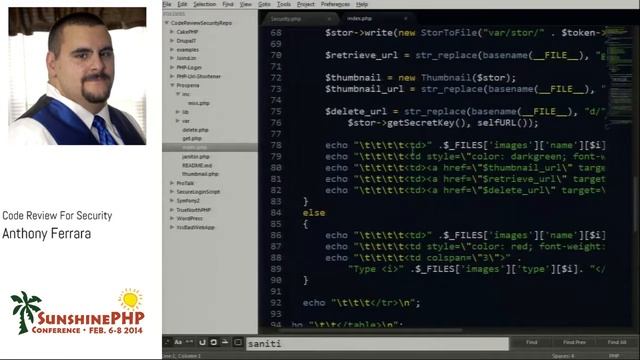
Task: Collapse the CodeReviewSecurityRepo root folder
Action: click(167, 23)
